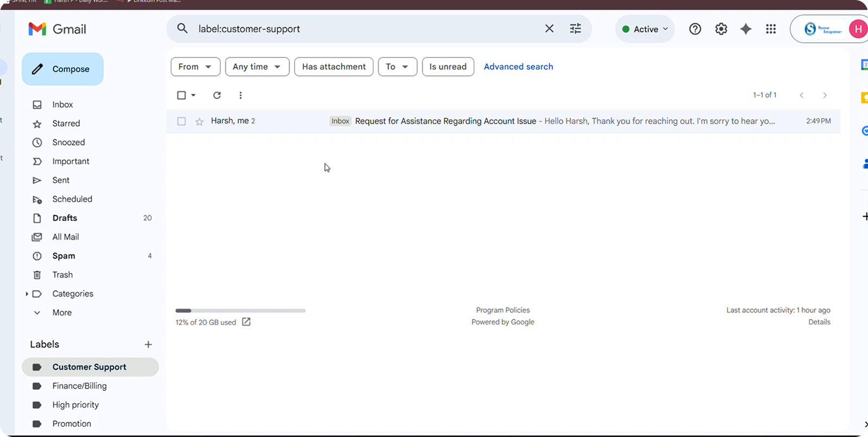The width and height of the screenshot is (868, 437).
Task: Select the Finance/Billing label
Action: (x=79, y=386)
